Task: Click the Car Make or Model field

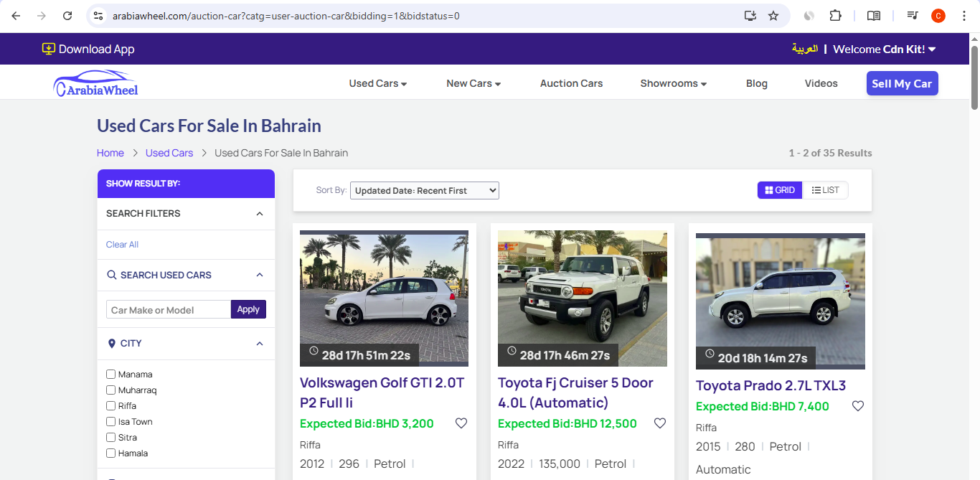Action: [x=169, y=310]
